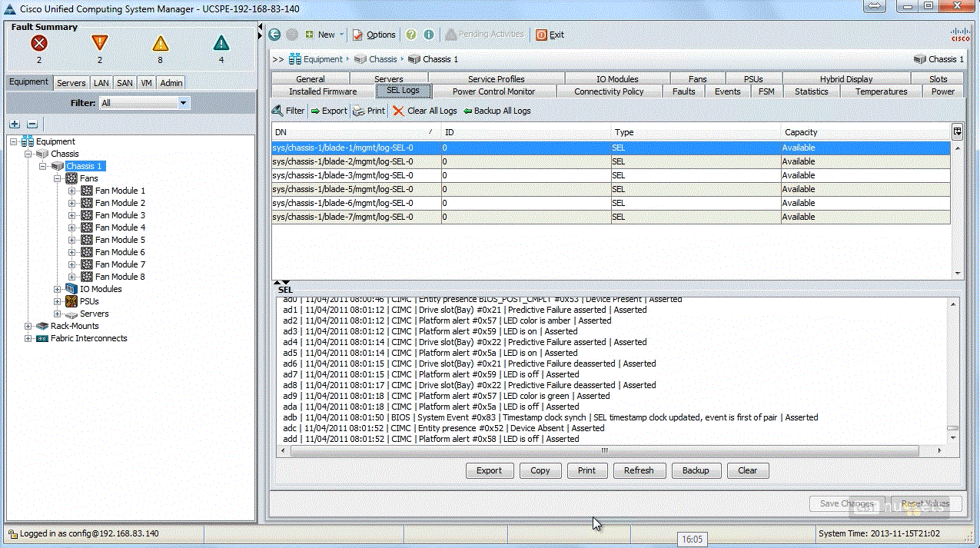Expand the Fabric Interconnects node
This screenshot has width=980, height=548.
tap(28, 338)
